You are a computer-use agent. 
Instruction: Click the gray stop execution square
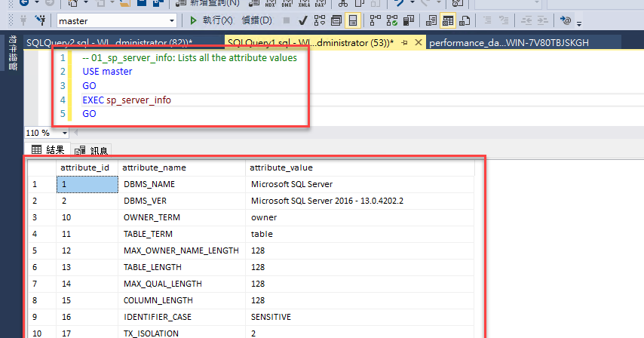tap(287, 20)
